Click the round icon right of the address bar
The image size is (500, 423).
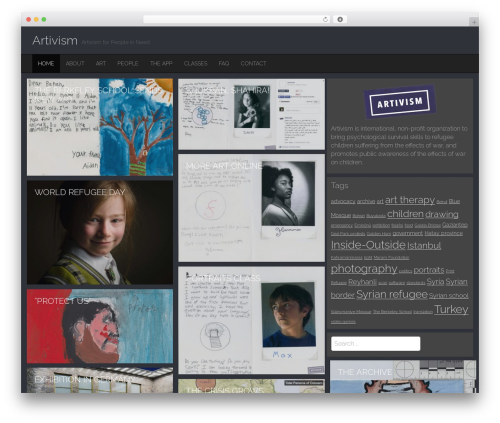click(340, 19)
